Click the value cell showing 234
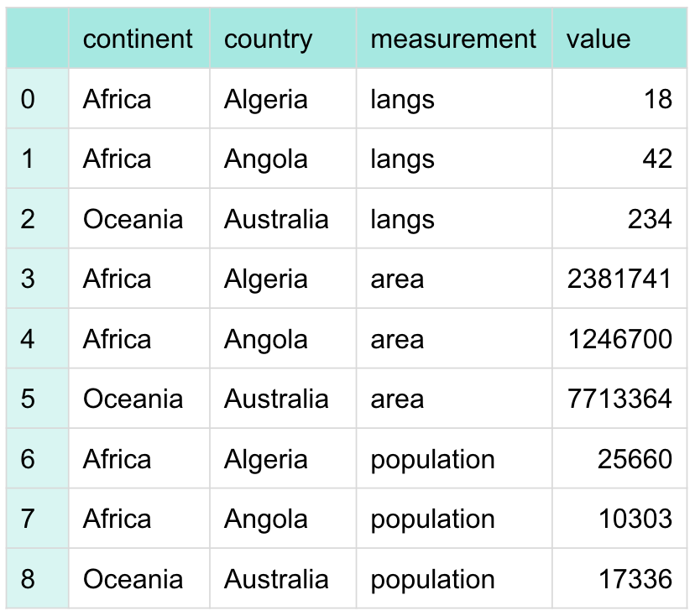The image size is (695, 616). [x=650, y=219]
